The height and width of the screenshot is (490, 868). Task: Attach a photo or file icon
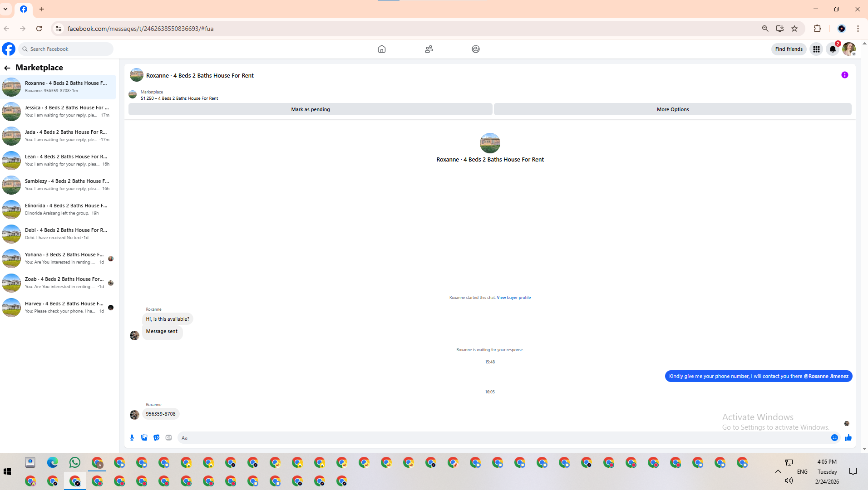pos(144,438)
